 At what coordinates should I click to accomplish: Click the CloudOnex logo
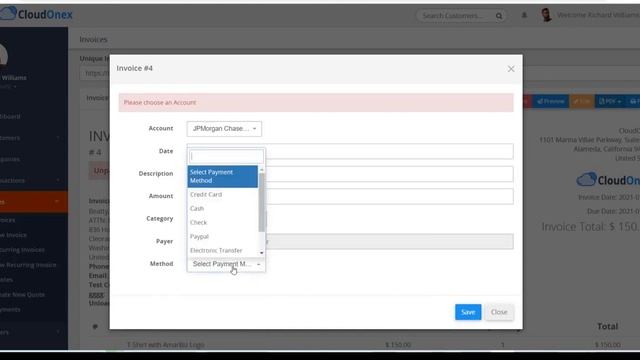click(x=36, y=14)
